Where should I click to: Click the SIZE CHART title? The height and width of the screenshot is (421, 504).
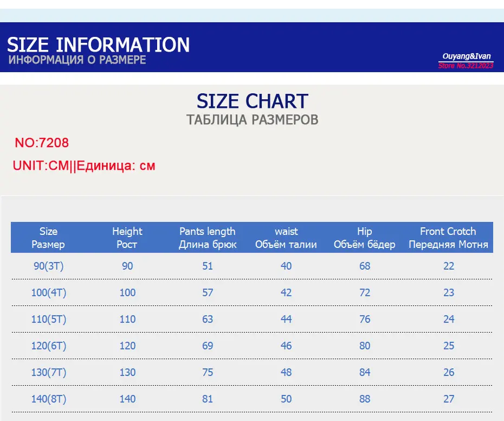pyautogui.click(x=253, y=101)
